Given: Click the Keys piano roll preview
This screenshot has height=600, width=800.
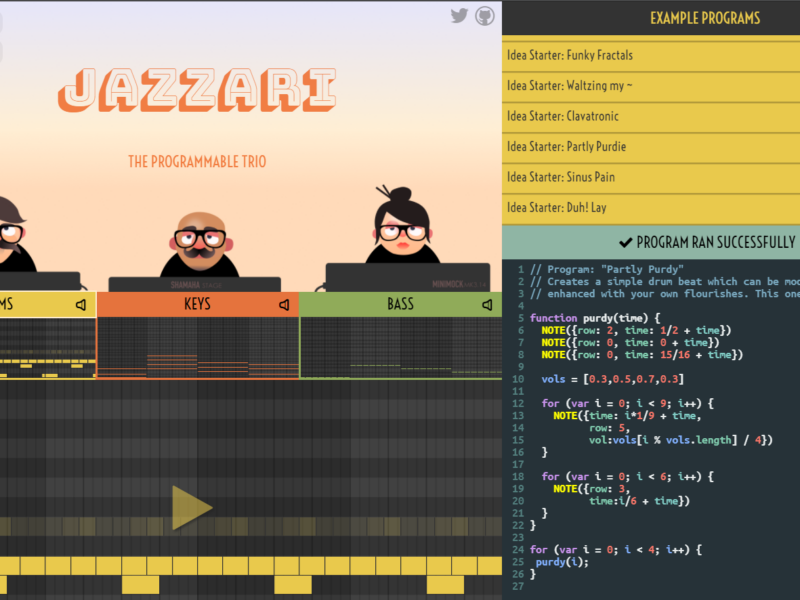Looking at the screenshot, I should click(197, 348).
